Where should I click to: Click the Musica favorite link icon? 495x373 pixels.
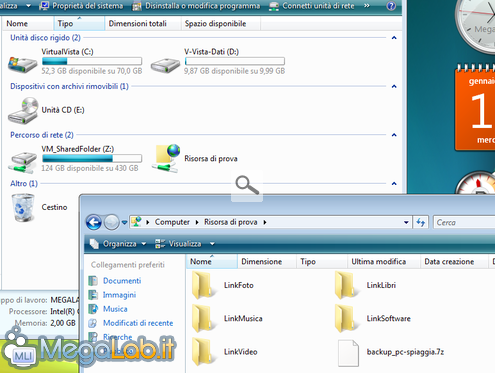point(93,309)
